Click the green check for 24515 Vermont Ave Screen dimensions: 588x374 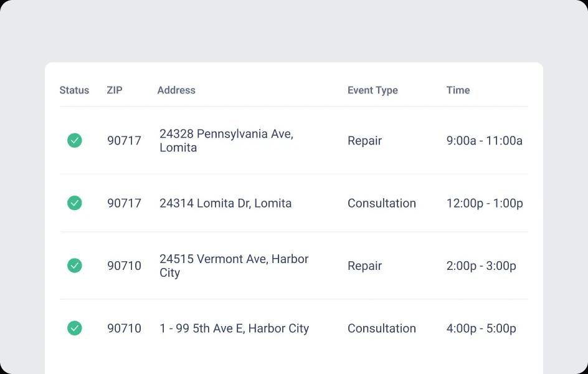pyautogui.click(x=75, y=266)
